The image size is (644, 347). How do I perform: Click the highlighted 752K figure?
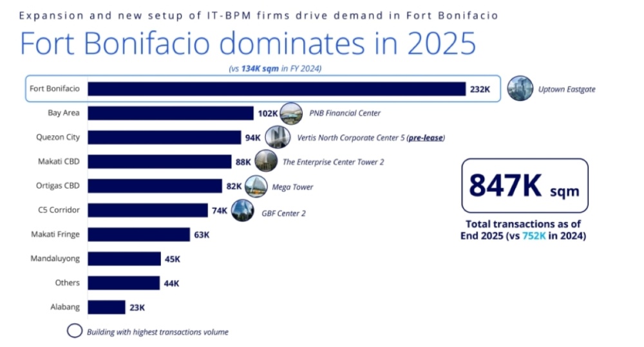tap(531, 236)
